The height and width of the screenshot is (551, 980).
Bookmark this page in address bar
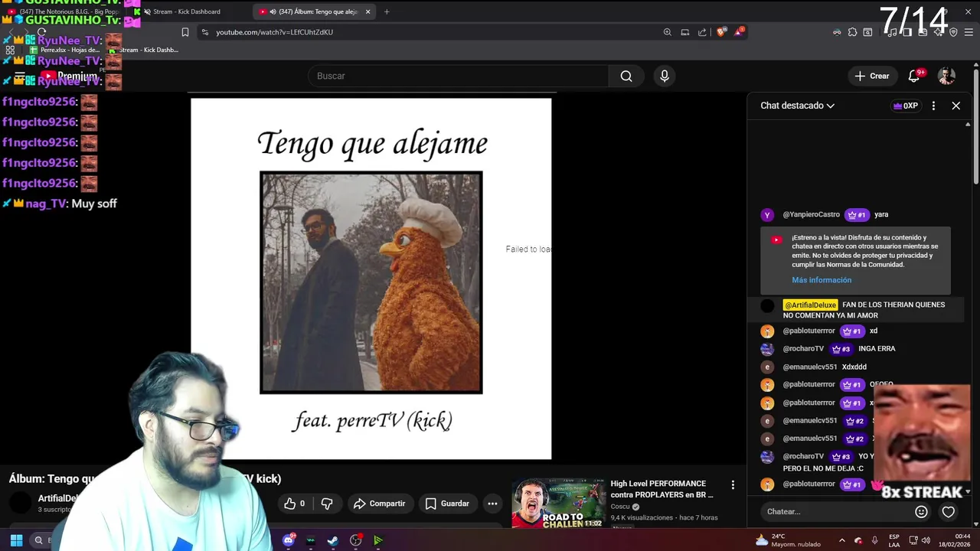coord(185,32)
